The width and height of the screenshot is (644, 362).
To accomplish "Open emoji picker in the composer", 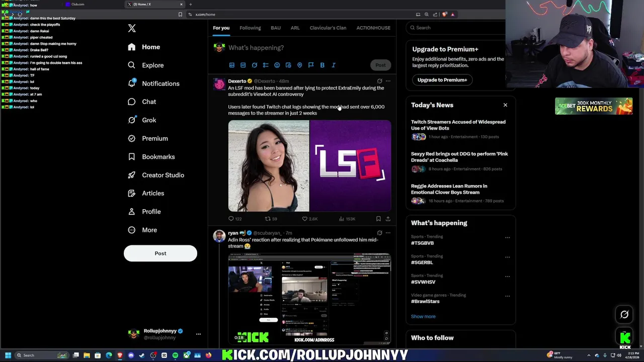I will tap(277, 65).
